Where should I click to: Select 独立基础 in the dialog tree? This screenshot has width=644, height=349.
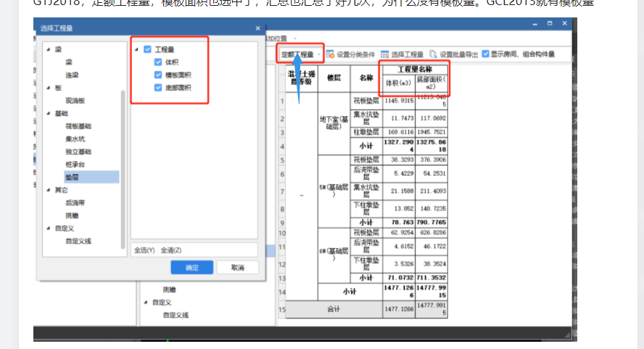coord(78,151)
